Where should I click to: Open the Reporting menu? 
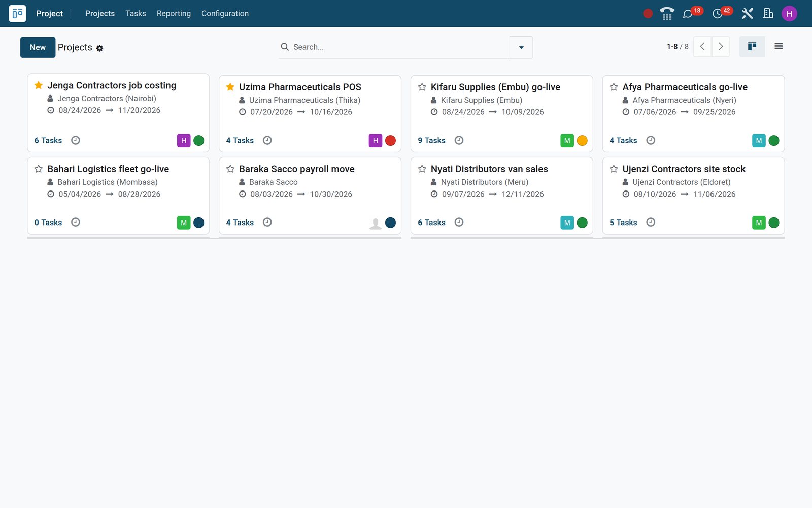click(x=174, y=14)
